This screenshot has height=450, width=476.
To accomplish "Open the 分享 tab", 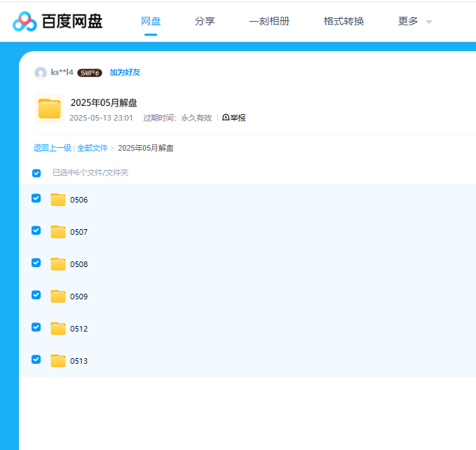I will (205, 22).
